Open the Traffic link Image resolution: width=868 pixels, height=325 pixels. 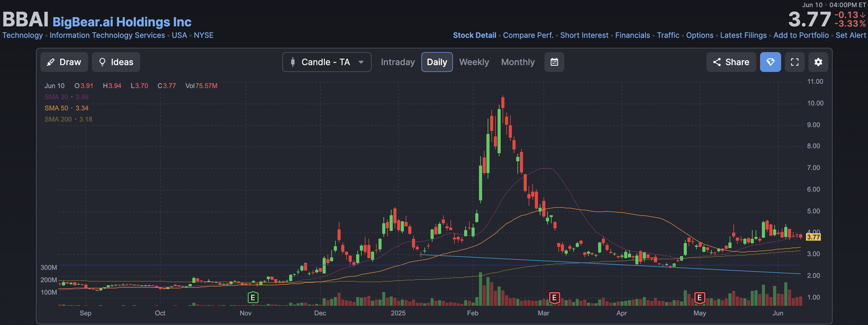(668, 35)
